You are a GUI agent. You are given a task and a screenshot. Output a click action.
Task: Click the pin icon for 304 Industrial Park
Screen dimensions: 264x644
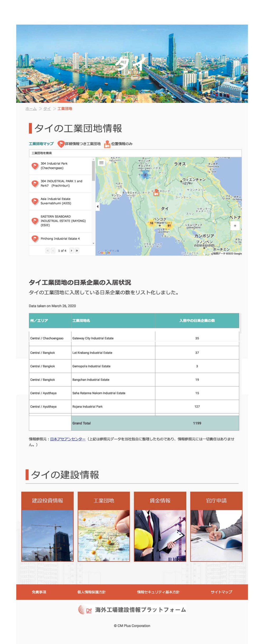[35, 166]
